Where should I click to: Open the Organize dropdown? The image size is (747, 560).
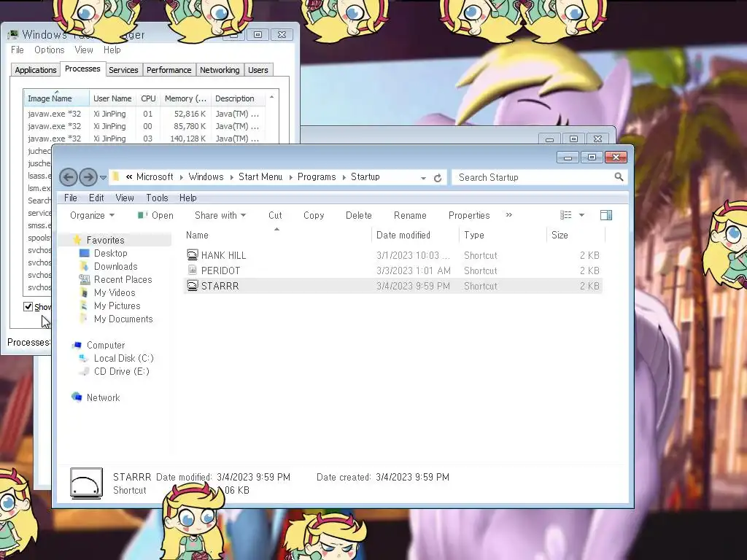92,215
